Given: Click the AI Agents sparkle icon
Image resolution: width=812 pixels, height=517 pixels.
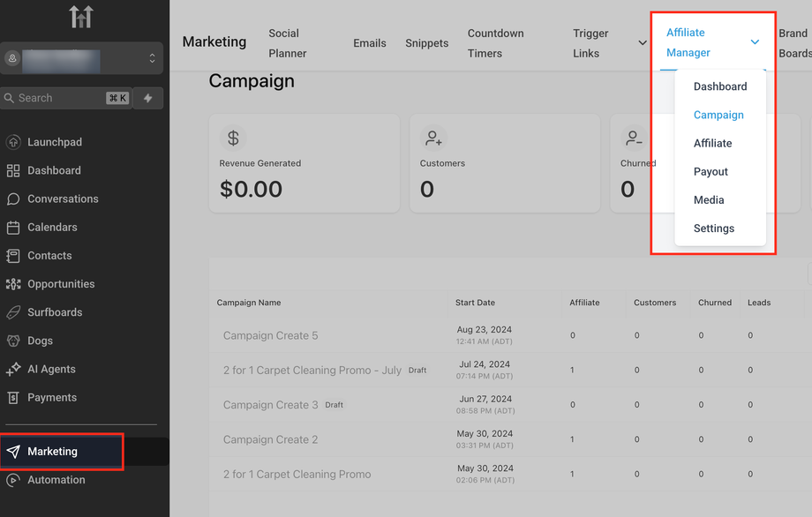Looking at the screenshot, I should click(13, 369).
